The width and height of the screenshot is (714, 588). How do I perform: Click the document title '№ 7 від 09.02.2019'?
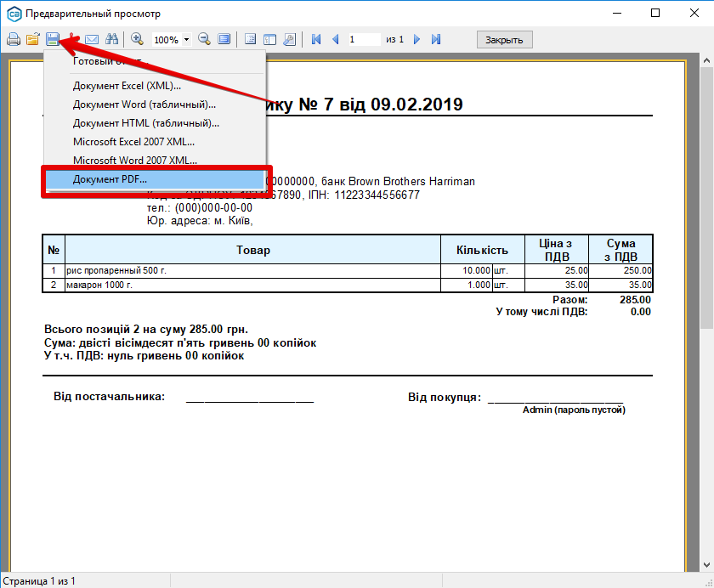[381, 105]
